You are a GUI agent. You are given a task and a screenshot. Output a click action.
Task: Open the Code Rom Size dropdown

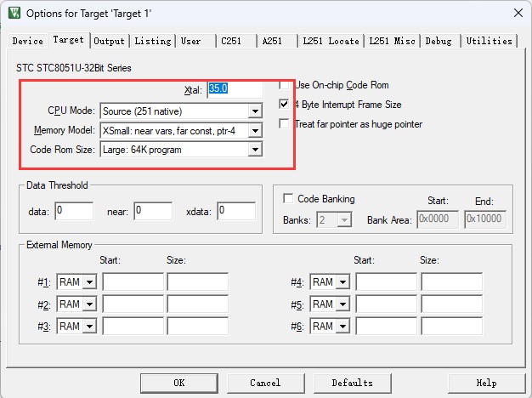[254, 150]
